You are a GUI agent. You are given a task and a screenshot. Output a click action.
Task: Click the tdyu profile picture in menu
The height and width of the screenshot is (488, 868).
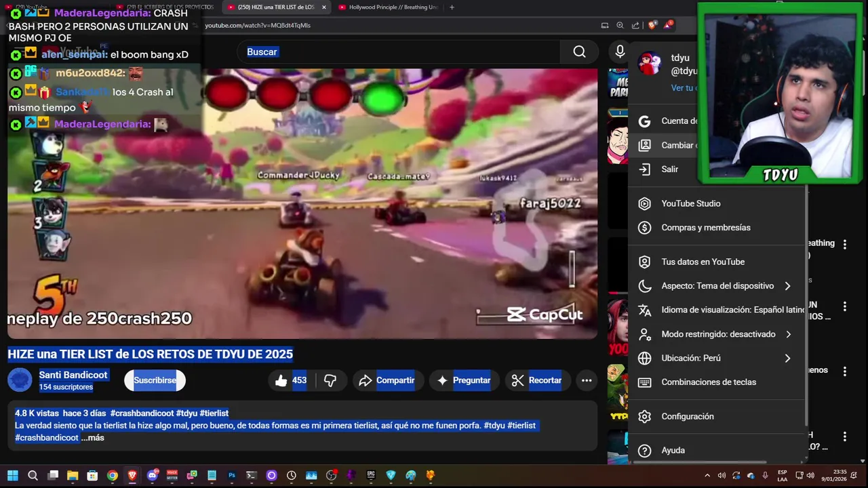tap(650, 64)
